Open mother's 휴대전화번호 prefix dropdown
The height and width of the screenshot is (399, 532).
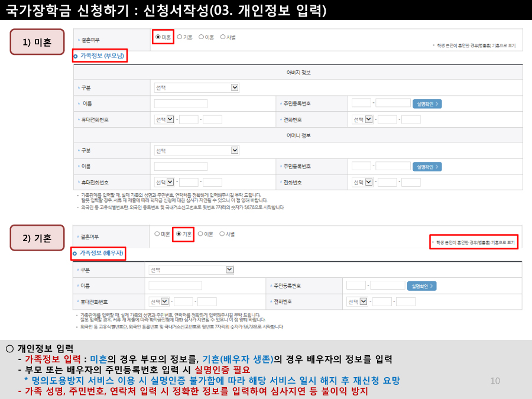pyautogui.click(x=164, y=182)
